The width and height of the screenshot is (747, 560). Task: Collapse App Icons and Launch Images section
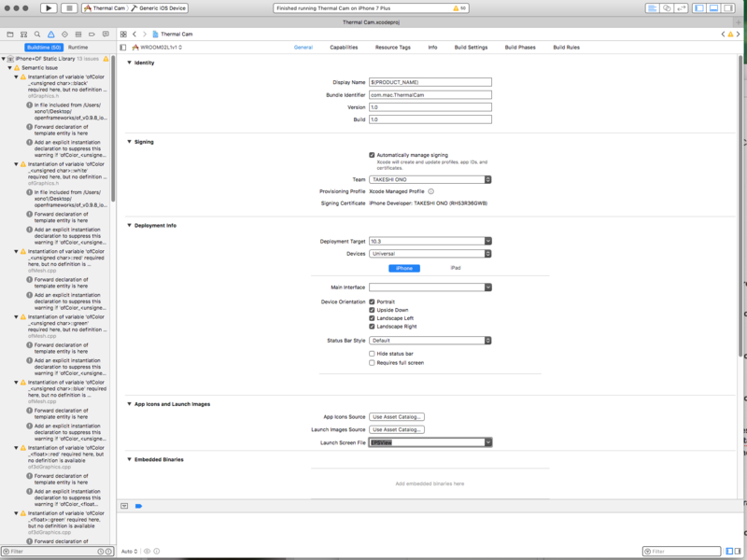129,404
